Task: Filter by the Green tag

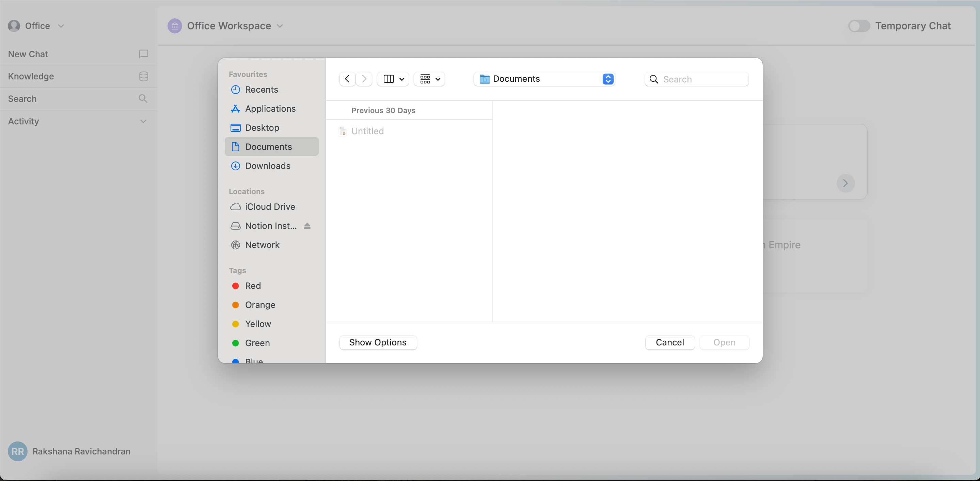Action: point(272,343)
